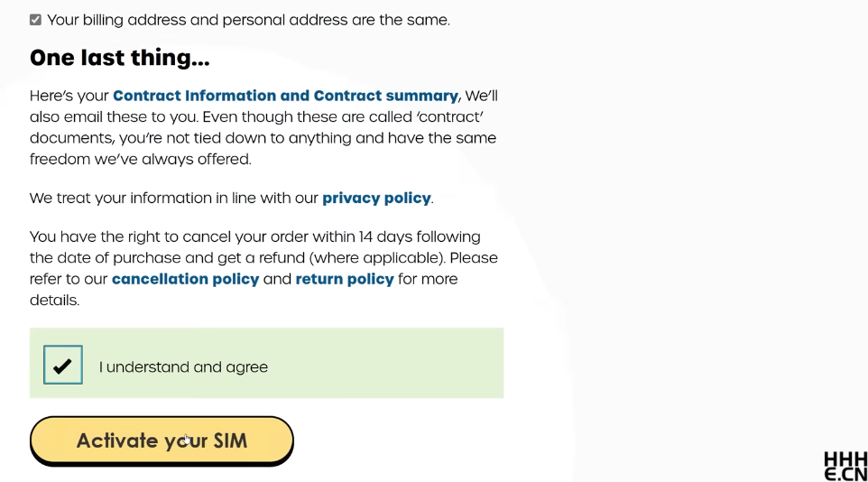Uncheck the billing address same as personal checkbox
This screenshot has width=868, height=482.
pyautogui.click(x=35, y=20)
